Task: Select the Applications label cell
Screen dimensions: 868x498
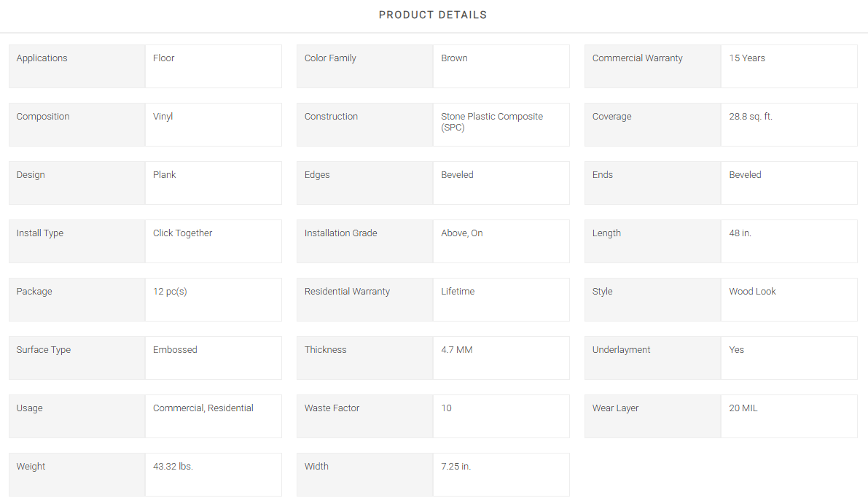Action: point(77,66)
